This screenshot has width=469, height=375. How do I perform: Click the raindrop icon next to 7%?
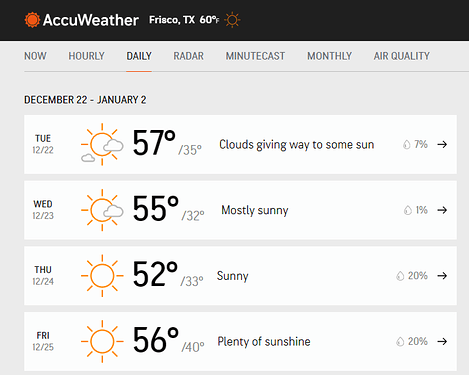[x=407, y=144]
